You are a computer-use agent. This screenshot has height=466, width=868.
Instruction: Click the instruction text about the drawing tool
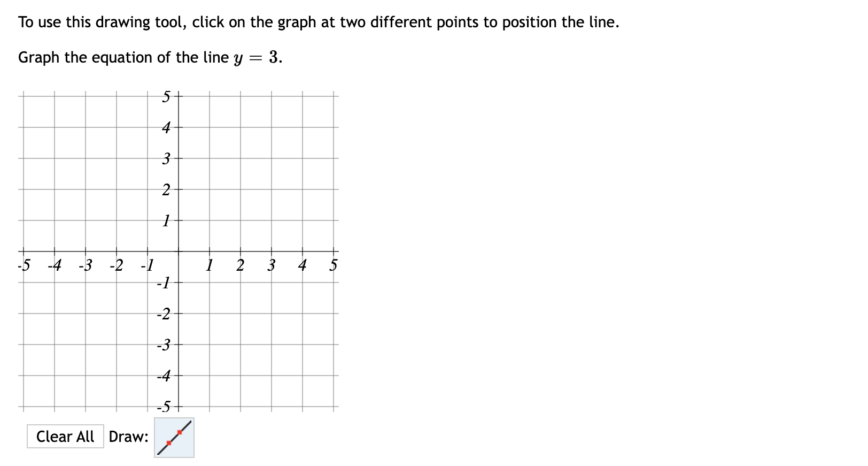click(318, 22)
